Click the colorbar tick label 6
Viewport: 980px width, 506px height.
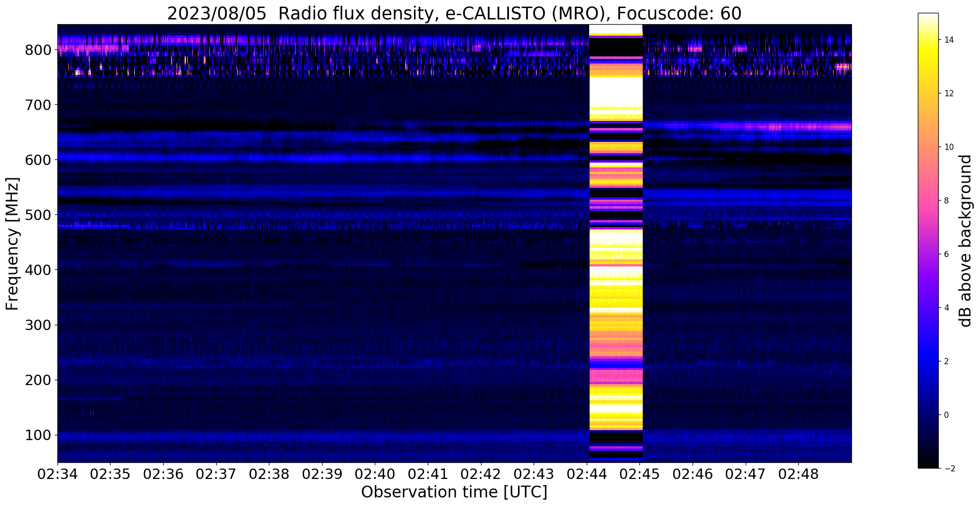point(947,254)
